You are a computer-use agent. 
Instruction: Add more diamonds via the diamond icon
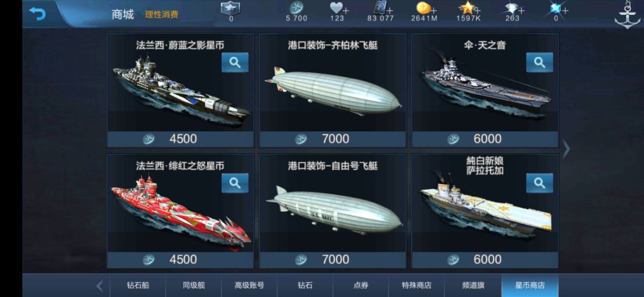(x=515, y=8)
